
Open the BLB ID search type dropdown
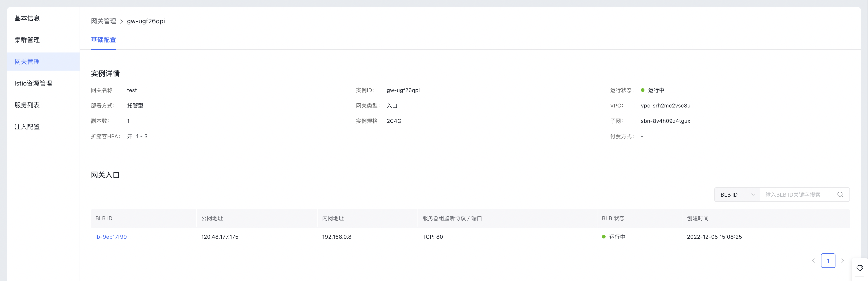click(737, 195)
